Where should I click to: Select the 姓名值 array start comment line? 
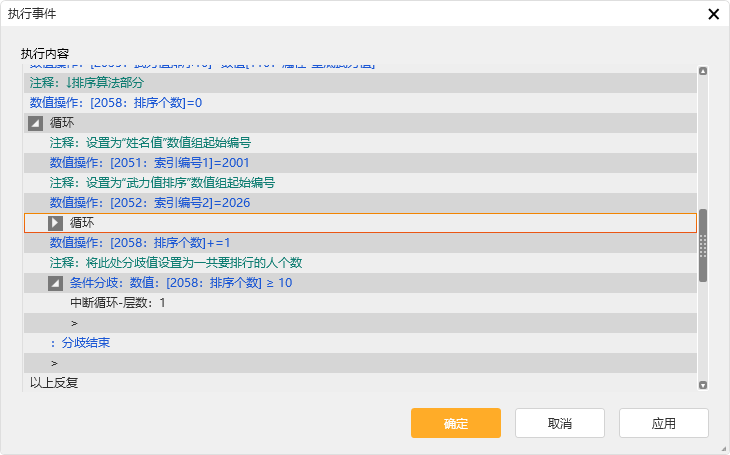pyautogui.click(x=150, y=143)
